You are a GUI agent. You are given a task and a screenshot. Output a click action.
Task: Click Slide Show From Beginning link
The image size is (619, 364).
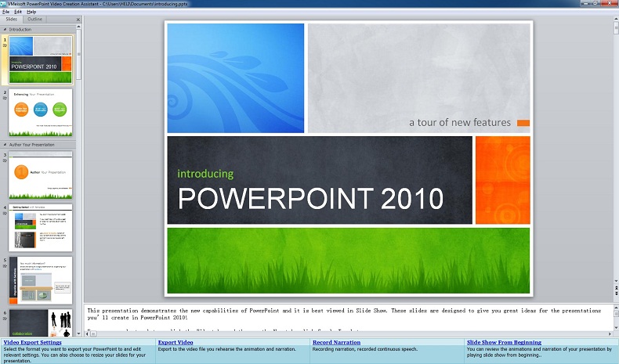coord(504,342)
